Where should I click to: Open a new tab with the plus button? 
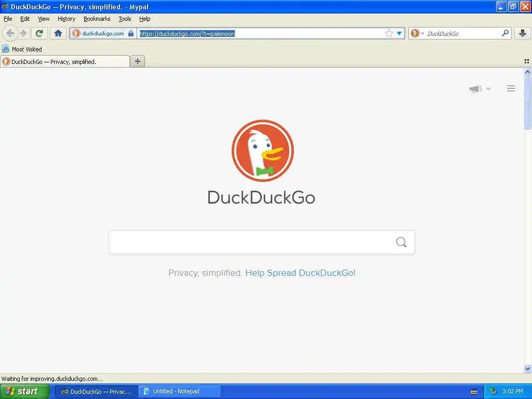coord(138,61)
